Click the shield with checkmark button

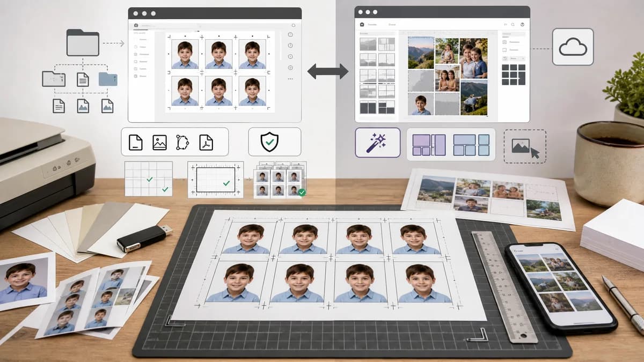point(269,142)
